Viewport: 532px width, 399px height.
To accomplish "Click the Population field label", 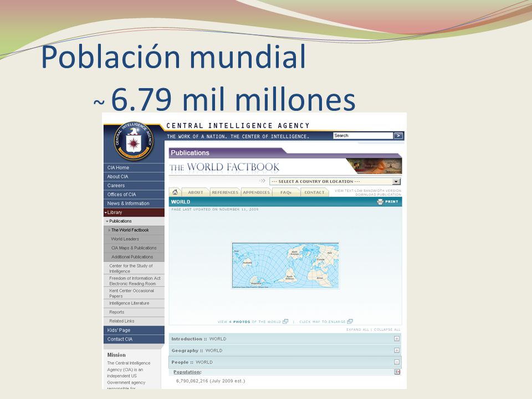I will [x=187, y=372].
